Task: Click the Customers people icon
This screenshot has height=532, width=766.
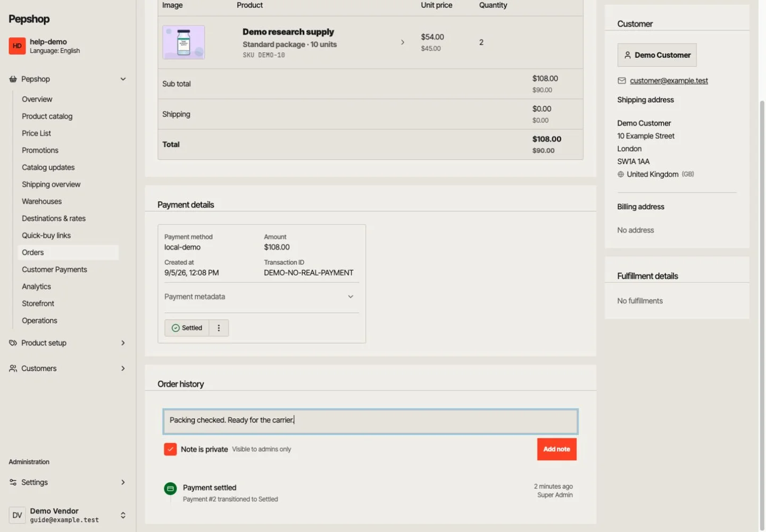Action: click(13, 369)
